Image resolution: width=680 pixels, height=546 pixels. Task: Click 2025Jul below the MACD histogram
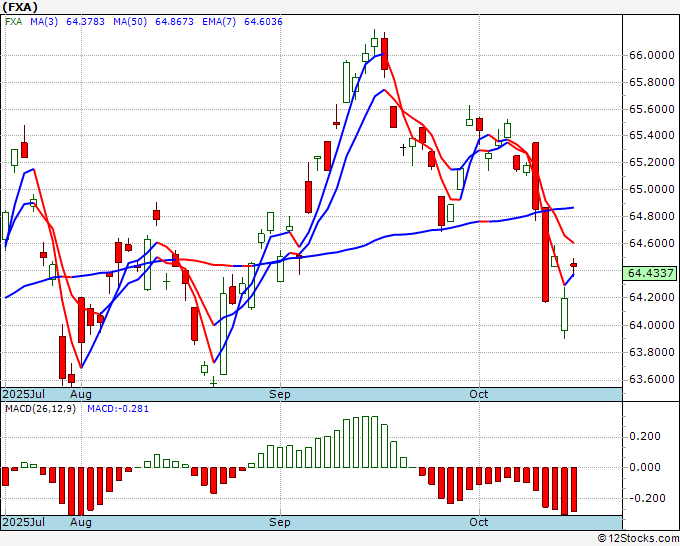[x=23, y=522]
